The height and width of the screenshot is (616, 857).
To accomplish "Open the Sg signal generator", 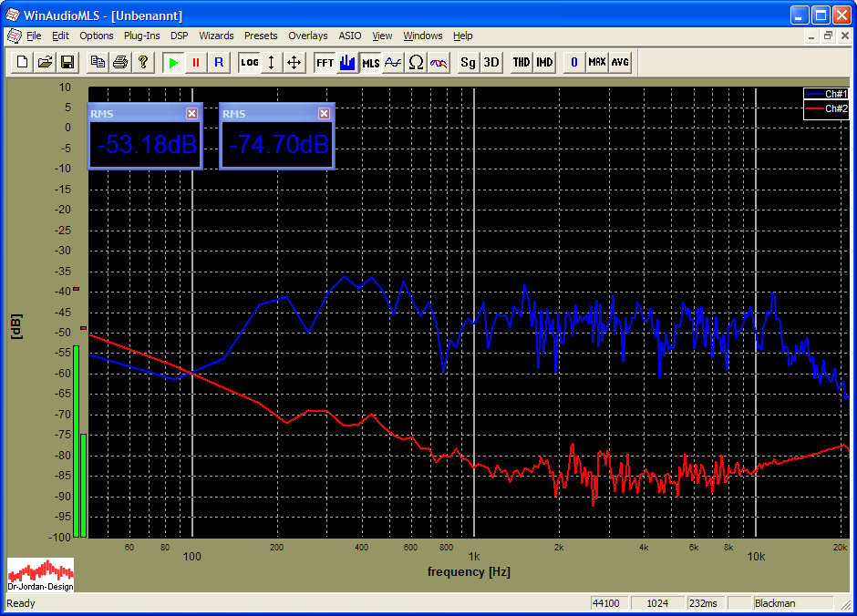I will click(468, 62).
